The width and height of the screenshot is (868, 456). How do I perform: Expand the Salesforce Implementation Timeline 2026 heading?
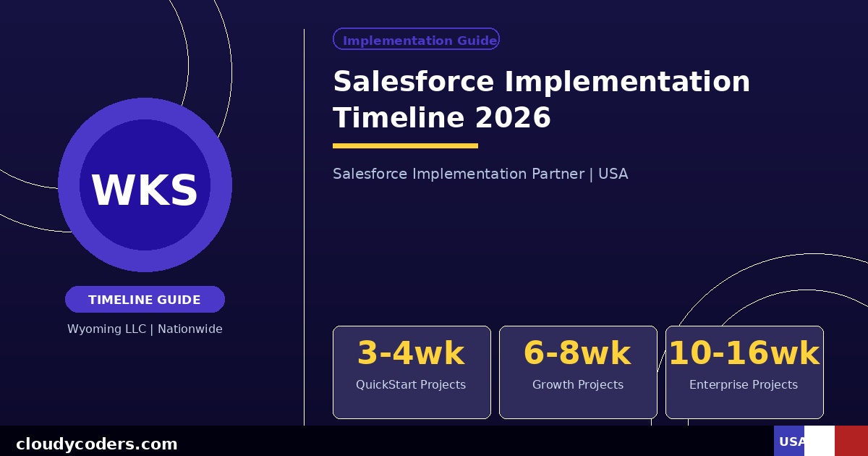541,98
